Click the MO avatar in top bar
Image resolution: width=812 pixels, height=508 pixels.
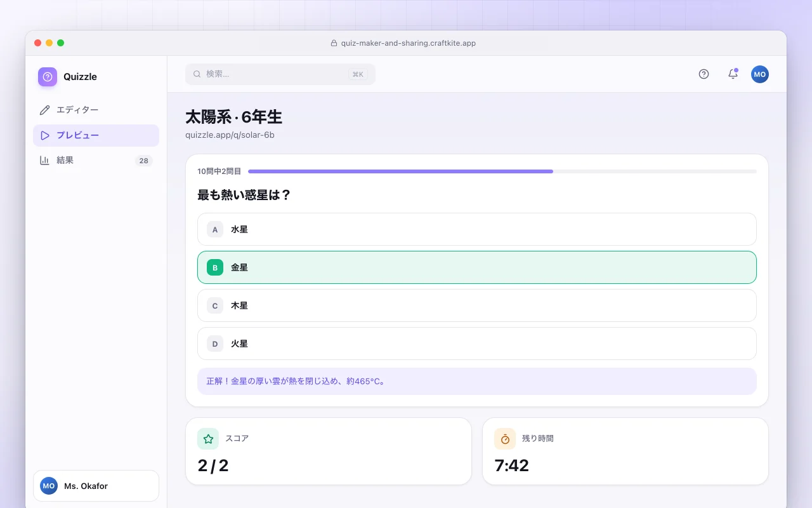[x=760, y=74]
